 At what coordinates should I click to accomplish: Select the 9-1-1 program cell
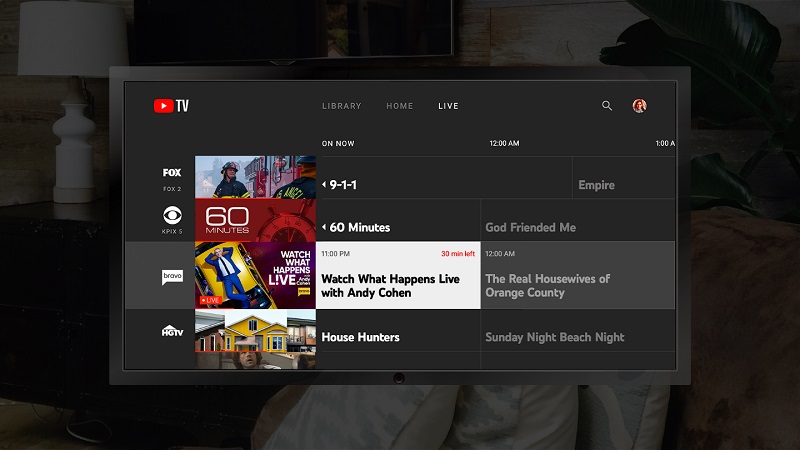(x=444, y=178)
